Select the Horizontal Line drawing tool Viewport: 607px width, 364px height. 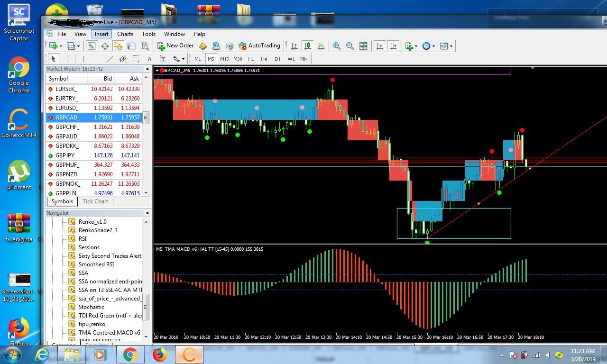pyautogui.click(x=97, y=59)
